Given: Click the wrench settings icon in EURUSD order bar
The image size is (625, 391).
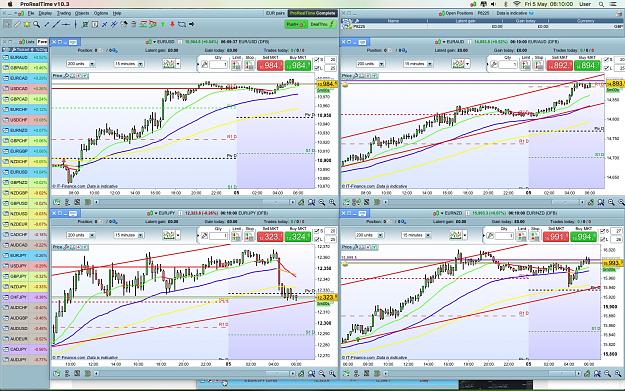Looking at the screenshot, I should point(204,64).
